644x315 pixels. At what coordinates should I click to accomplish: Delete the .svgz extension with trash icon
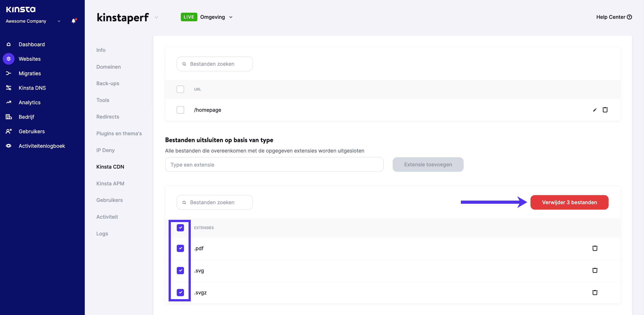[x=595, y=293]
